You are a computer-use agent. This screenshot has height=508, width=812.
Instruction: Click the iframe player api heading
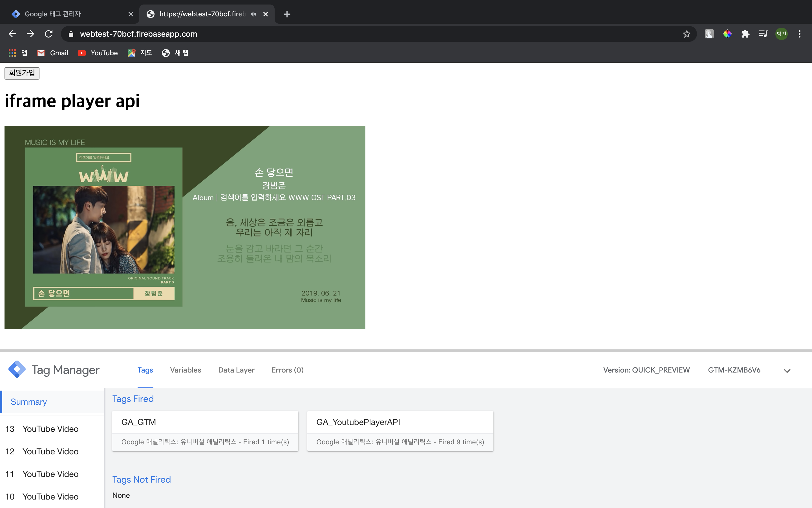(x=72, y=101)
